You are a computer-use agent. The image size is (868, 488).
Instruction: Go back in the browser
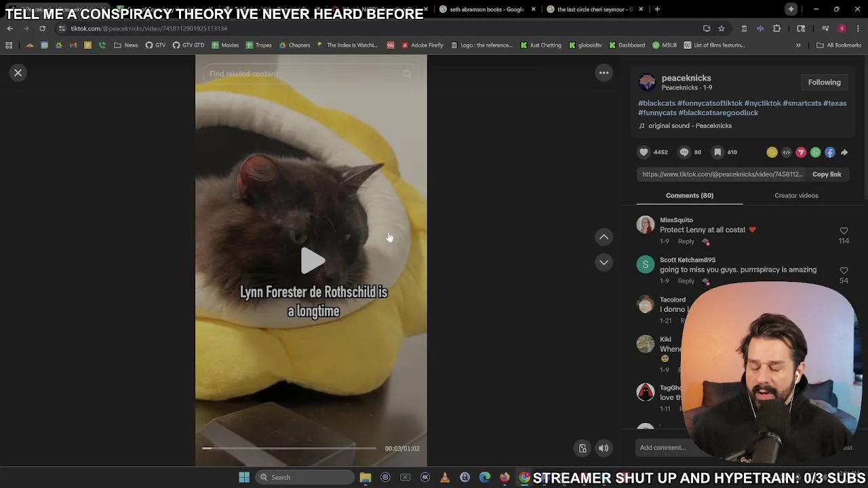point(9,28)
